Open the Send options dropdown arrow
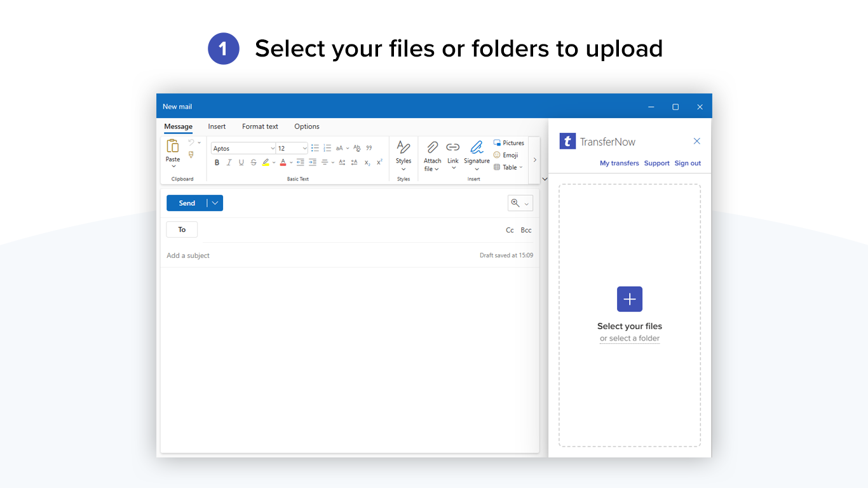Image resolution: width=868 pixels, height=488 pixels. click(x=215, y=203)
